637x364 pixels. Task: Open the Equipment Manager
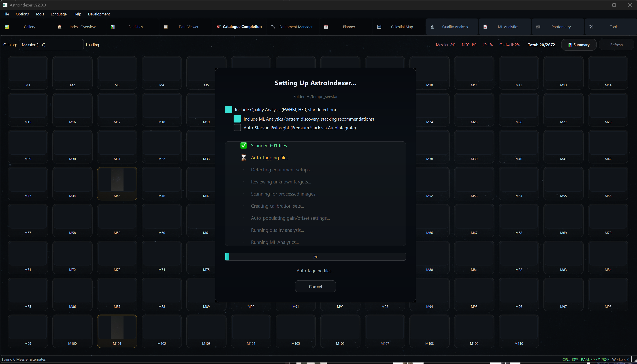coord(296,27)
